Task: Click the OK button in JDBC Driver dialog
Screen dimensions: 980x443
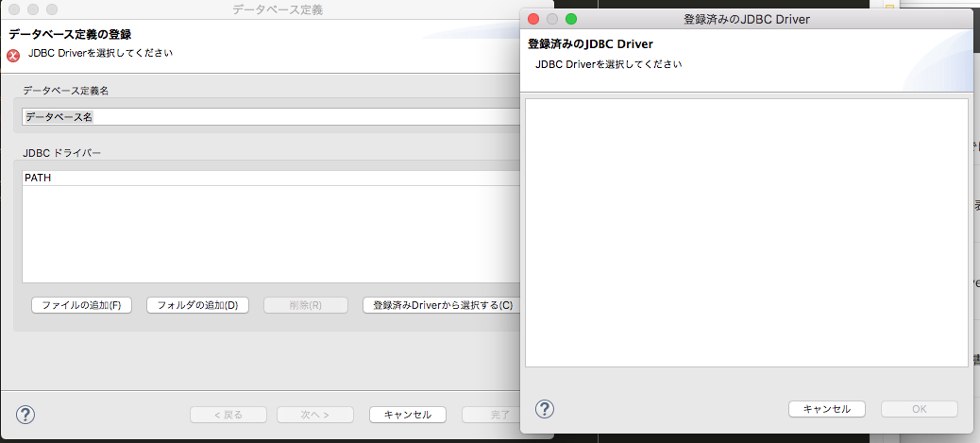Action: click(x=919, y=409)
